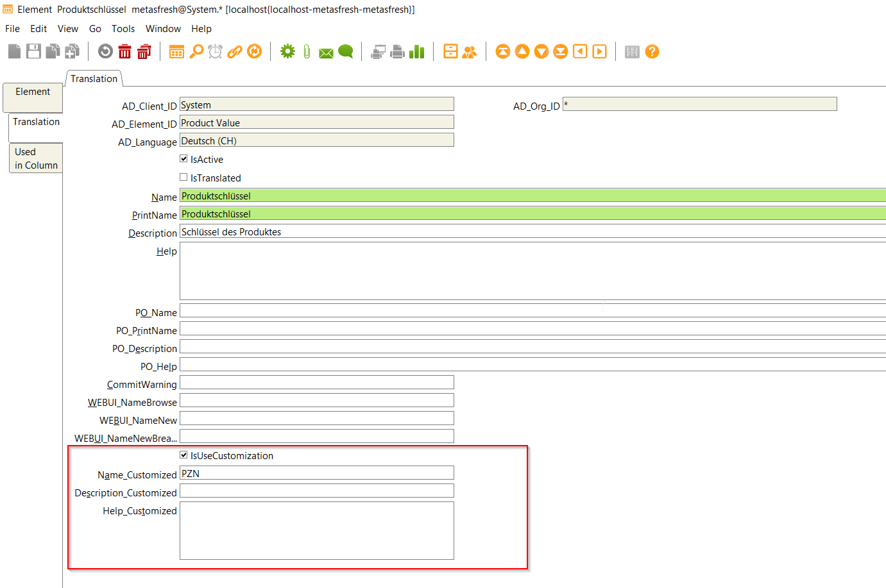886x588 pixels.
Task: Click the Name_Customized field with PZN
Action: [x=317, y=473]
